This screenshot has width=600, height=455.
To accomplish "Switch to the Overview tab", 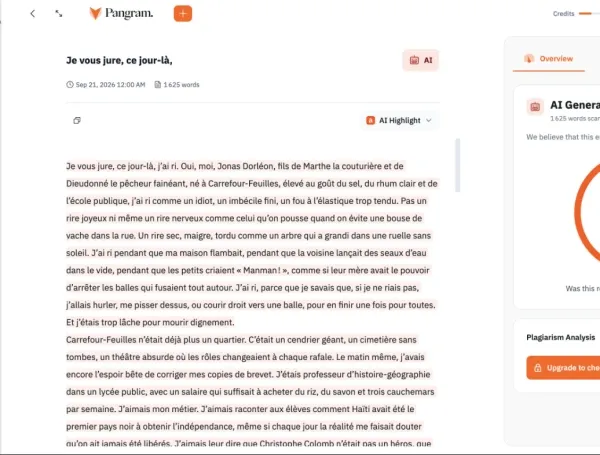I will tap(549, 59).
